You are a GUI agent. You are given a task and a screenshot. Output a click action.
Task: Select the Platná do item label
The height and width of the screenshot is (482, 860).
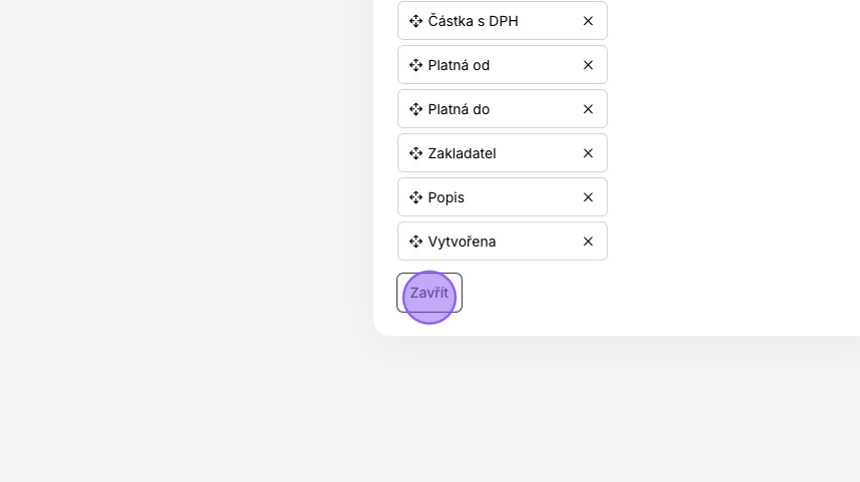pyautogui.click(x=459, y=109)
